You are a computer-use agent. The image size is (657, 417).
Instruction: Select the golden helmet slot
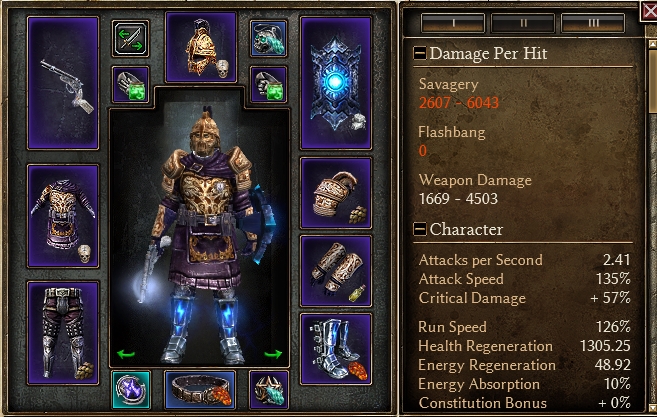tap(201, 47)
